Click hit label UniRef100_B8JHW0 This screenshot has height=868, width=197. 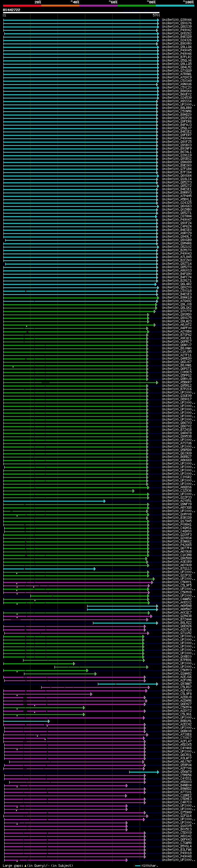click(x=176, y=348)
